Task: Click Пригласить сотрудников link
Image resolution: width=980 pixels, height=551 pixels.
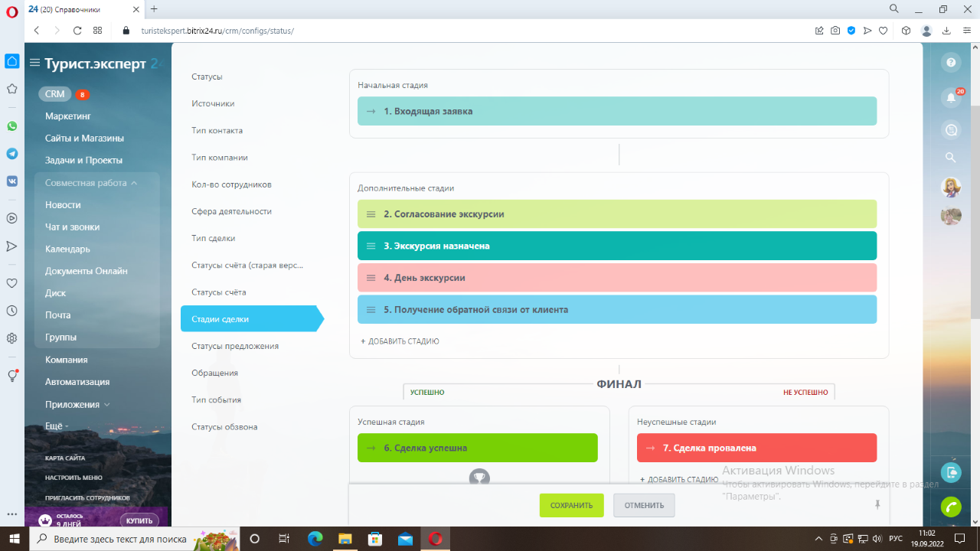Action: 87,497
